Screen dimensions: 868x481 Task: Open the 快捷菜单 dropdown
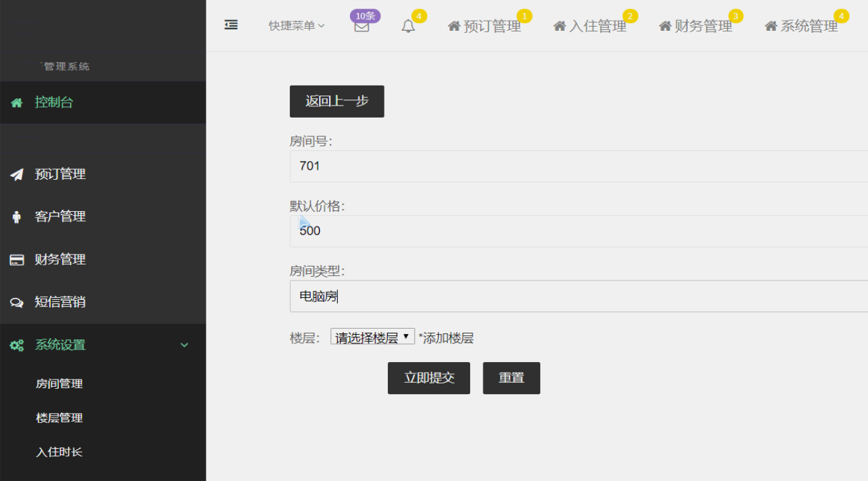[296, 26]
